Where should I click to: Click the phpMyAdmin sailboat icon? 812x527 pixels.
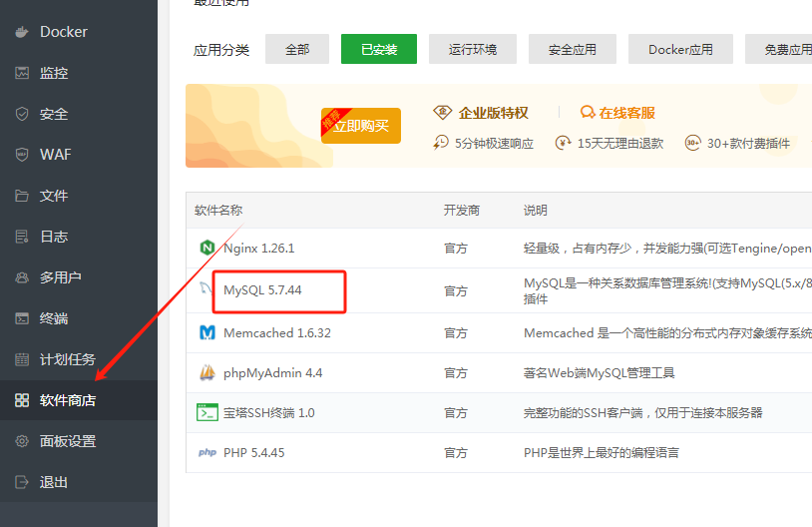(207, 372)
